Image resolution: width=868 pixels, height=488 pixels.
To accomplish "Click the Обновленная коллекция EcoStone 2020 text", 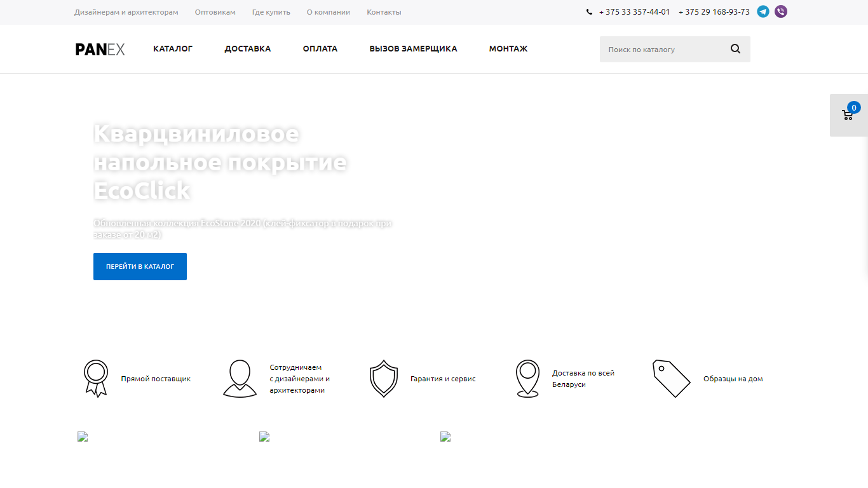I will click(x=242, y=229).
